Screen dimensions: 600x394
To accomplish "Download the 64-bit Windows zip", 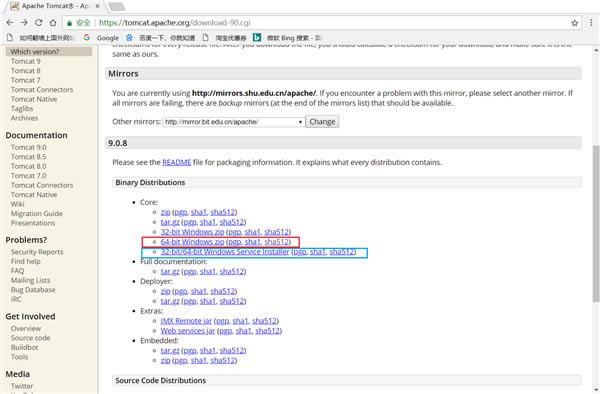I will 192,242.
